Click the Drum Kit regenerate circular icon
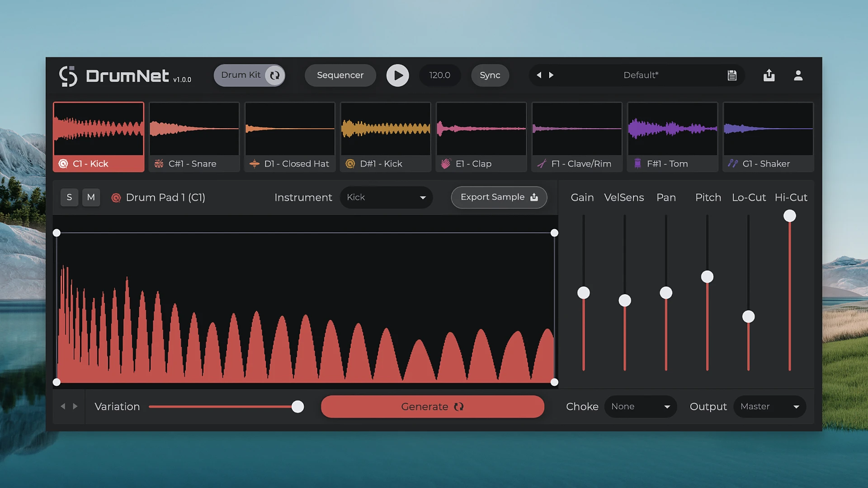The image size is (868, 488). tap(274, 75)
